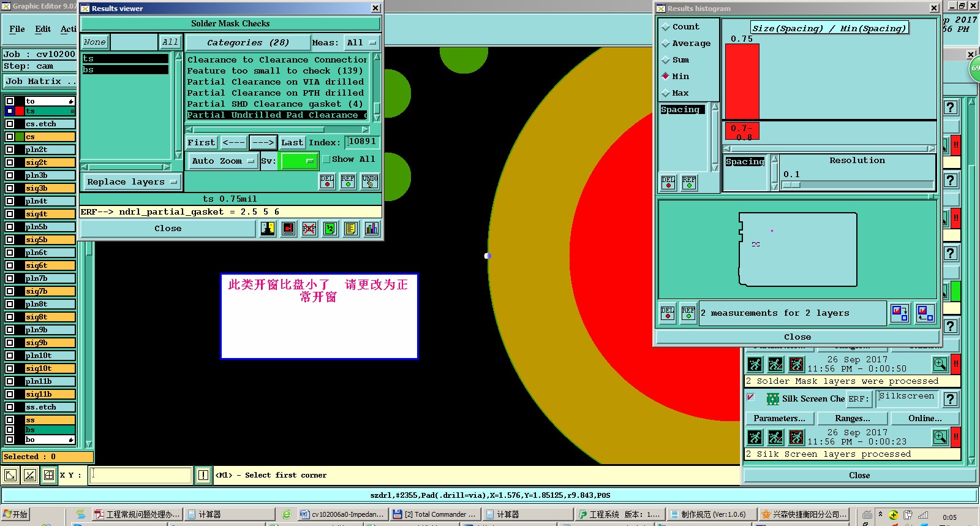Click the DEL icon in Results viewer
The width and height of the screenshot is (980, 526).
coord(327,181)
